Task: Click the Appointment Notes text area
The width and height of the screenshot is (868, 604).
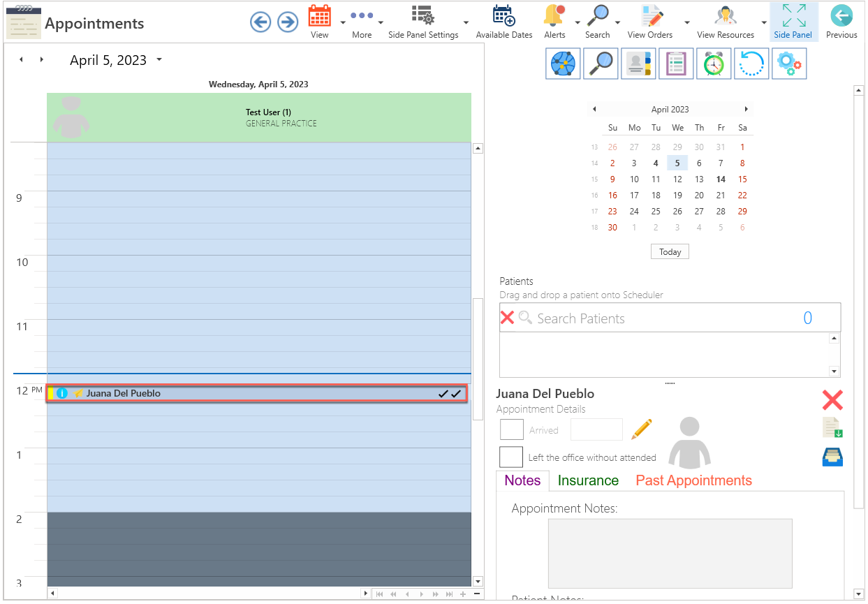Action: tap(670, 553)
